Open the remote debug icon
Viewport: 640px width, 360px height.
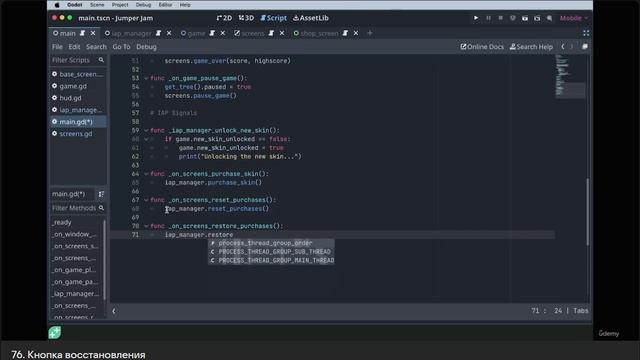point(513,18)
